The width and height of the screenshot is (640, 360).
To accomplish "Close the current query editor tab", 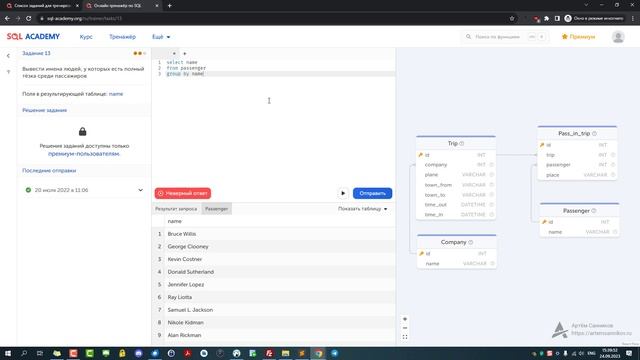I will point(174,53).
